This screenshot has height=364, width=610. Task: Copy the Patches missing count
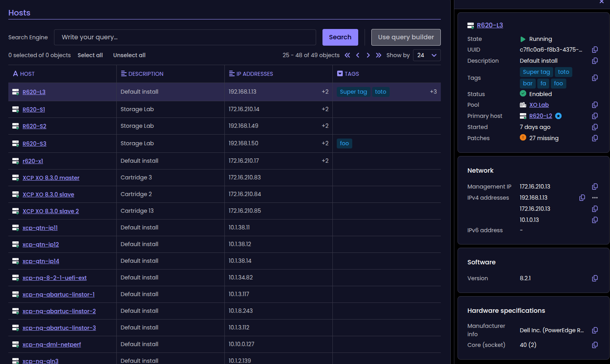click(595, 138)
